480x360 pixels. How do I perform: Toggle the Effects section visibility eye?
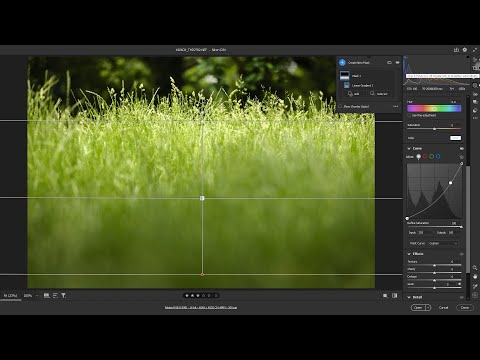(462, 254)
